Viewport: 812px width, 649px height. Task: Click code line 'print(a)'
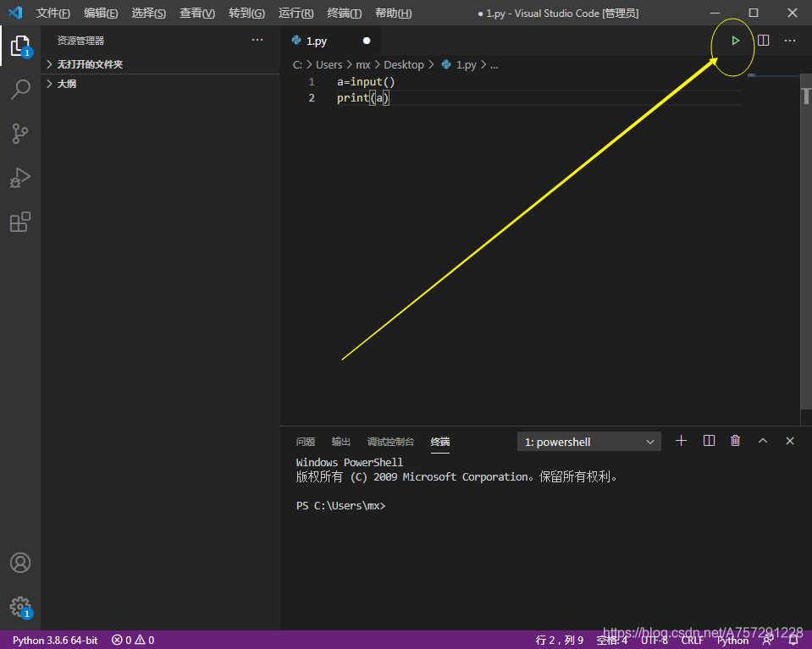362,98
